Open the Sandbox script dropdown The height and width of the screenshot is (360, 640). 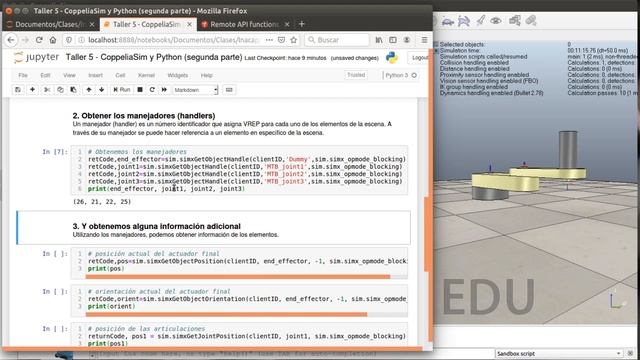(x=559, y=353)
